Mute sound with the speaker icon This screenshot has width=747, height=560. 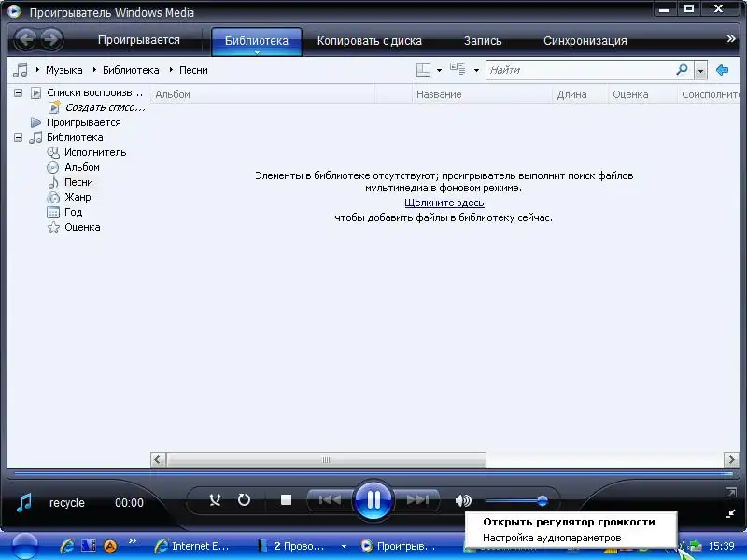click(x=463, y=500)
